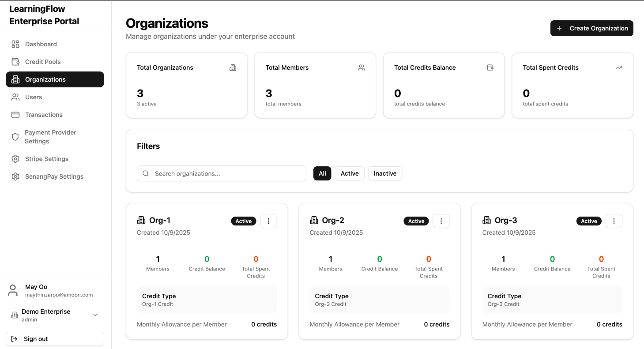Click the search magnifier icon in Filters

click(146, 173)
